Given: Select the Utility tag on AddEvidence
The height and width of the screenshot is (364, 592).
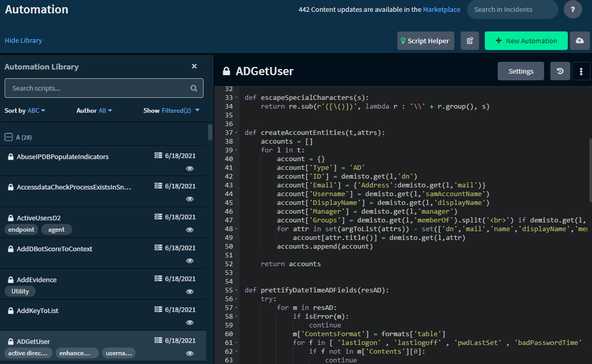Looking at the screenshot, I should click(20, 291).
